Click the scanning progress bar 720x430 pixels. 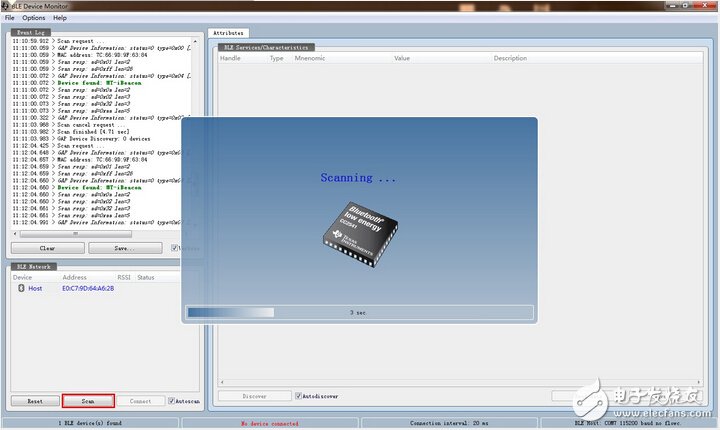click(360, 312)
